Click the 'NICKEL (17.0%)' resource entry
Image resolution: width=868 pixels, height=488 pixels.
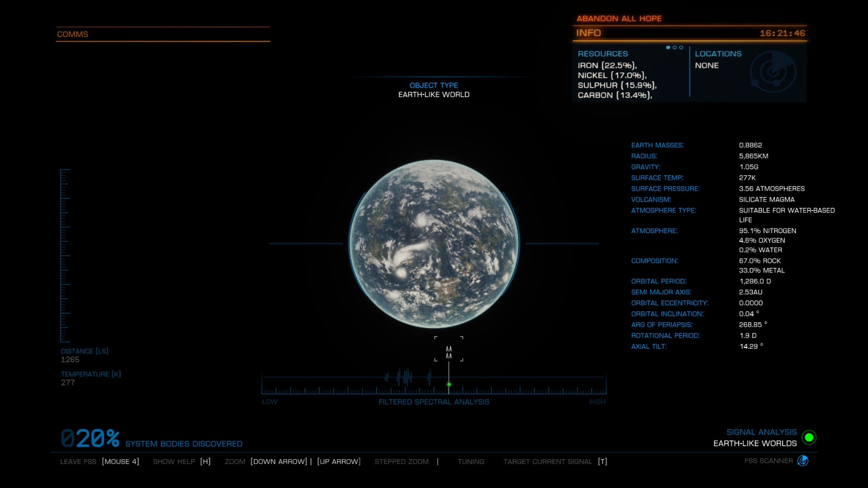click(x=612, y=75)
